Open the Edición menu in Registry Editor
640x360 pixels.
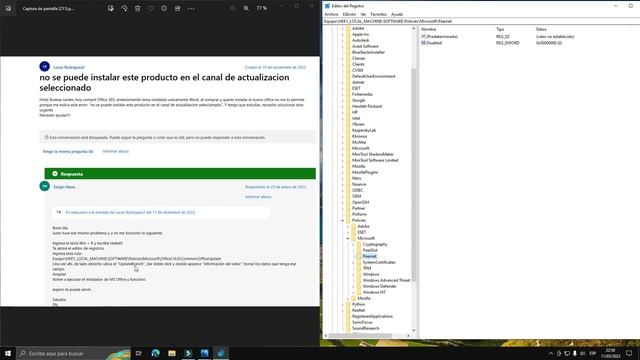[x=349, y=14]
